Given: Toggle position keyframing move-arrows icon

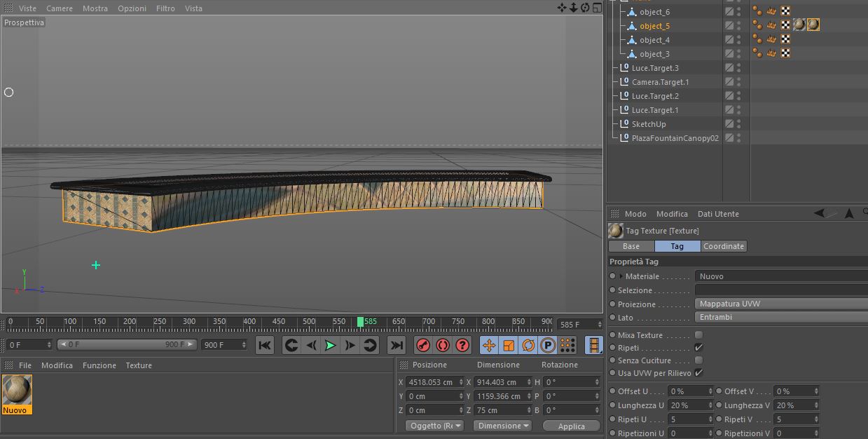Looking at the screenshot, I should (x=489, y=345).
